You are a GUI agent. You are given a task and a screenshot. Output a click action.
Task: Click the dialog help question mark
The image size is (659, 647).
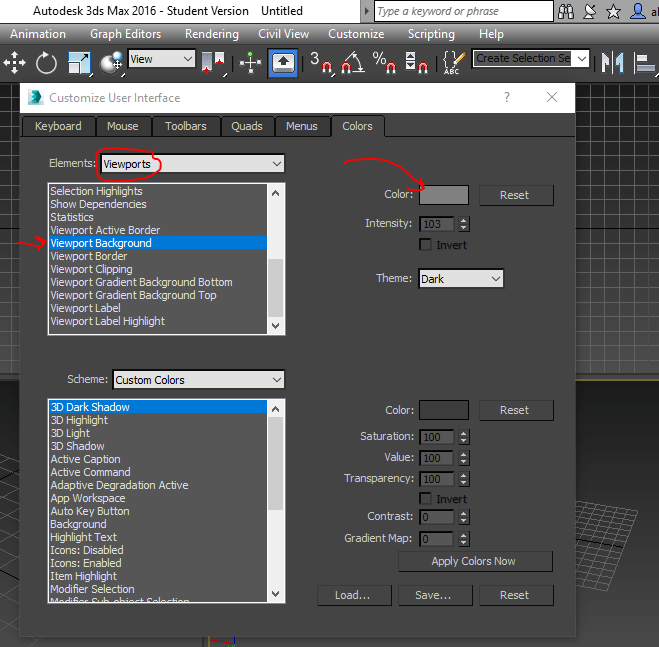pos(507,98)
